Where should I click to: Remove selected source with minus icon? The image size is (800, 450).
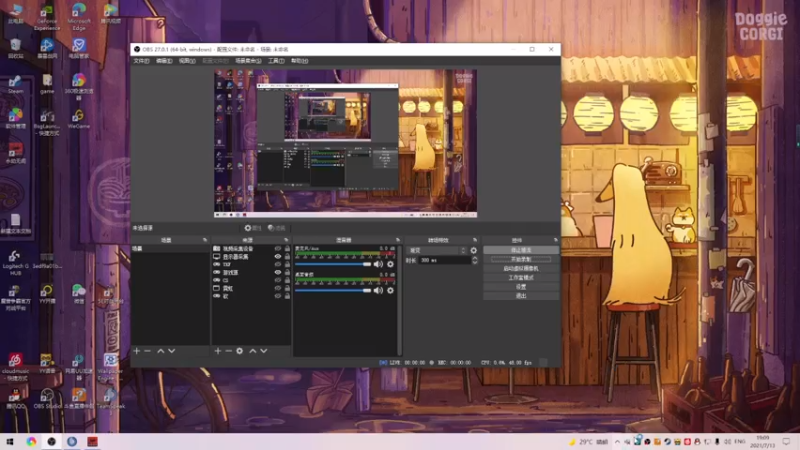pyautogui.click(x=228, y=351)
